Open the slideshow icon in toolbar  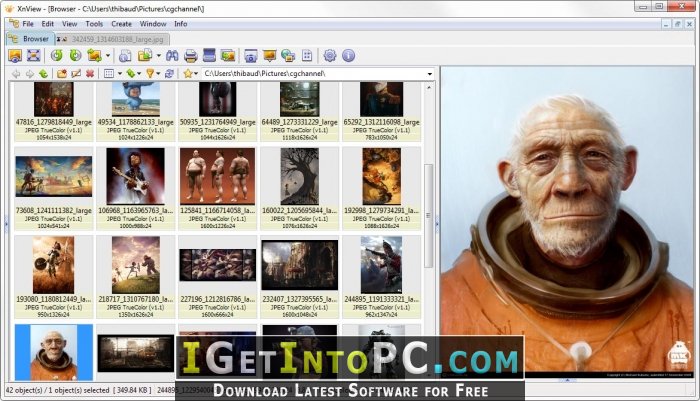point(270,55)
